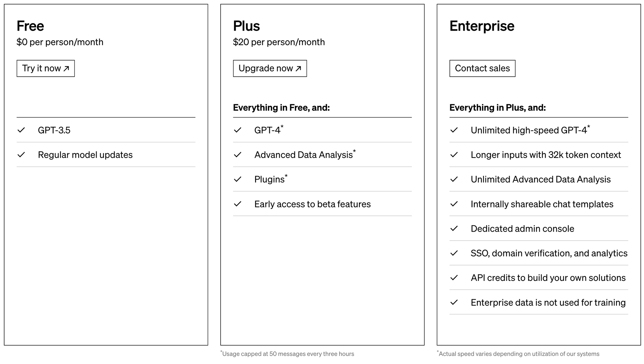Open the Contact sales button
The image size is (644, 364).
482,68
